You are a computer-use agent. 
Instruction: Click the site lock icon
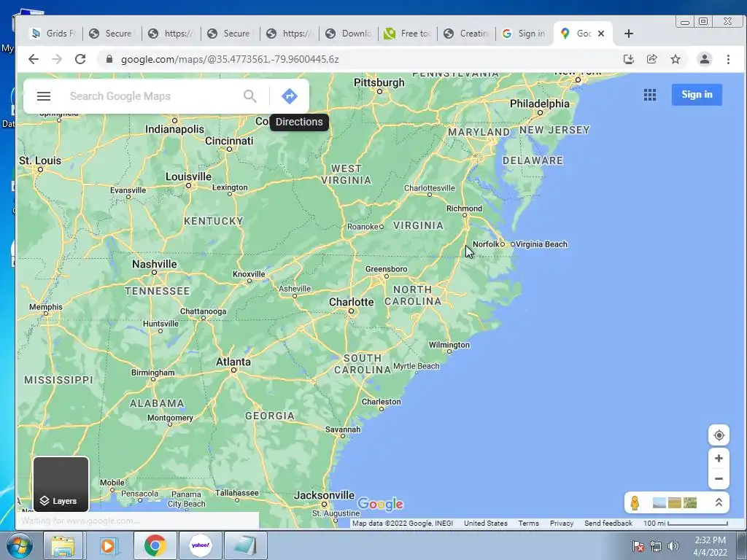(109, 59)
